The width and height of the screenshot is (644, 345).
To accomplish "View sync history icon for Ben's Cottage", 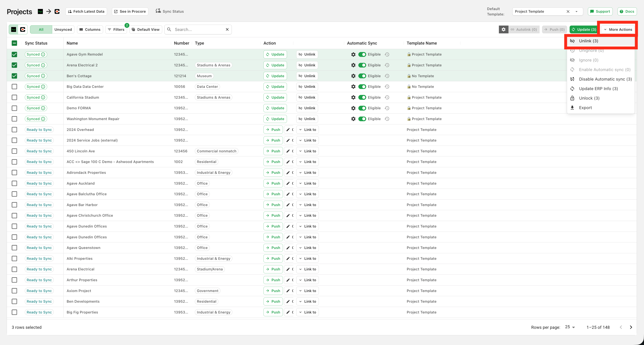I will (x=387, y=76).
